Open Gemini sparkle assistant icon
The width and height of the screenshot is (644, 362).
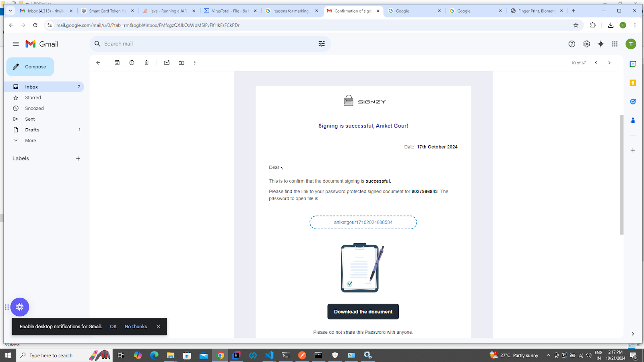point(601,44)
